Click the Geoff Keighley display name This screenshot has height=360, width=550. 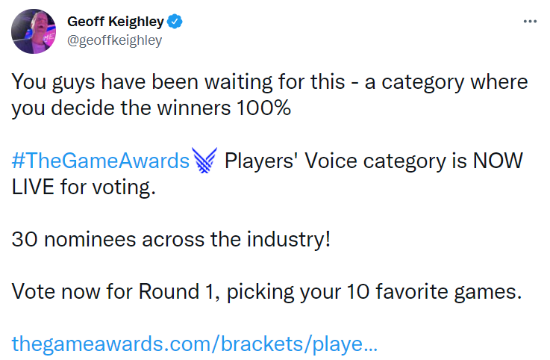pyautogui.click(x=115, y=22)
